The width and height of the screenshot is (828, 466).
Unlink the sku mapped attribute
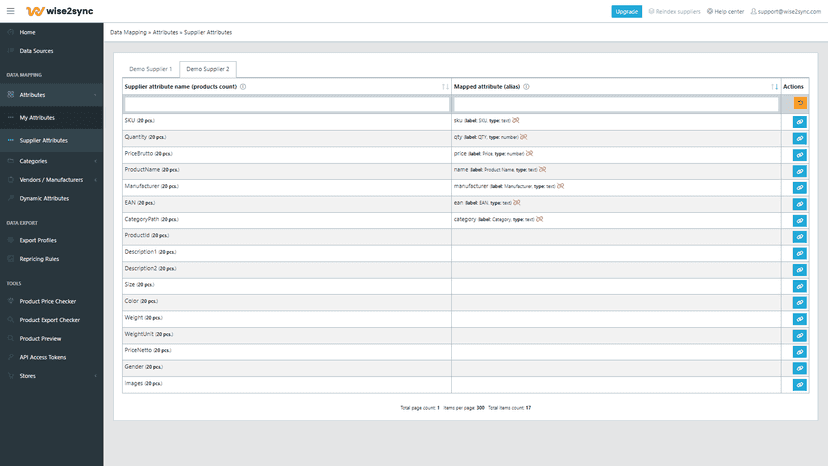(516, 120)
